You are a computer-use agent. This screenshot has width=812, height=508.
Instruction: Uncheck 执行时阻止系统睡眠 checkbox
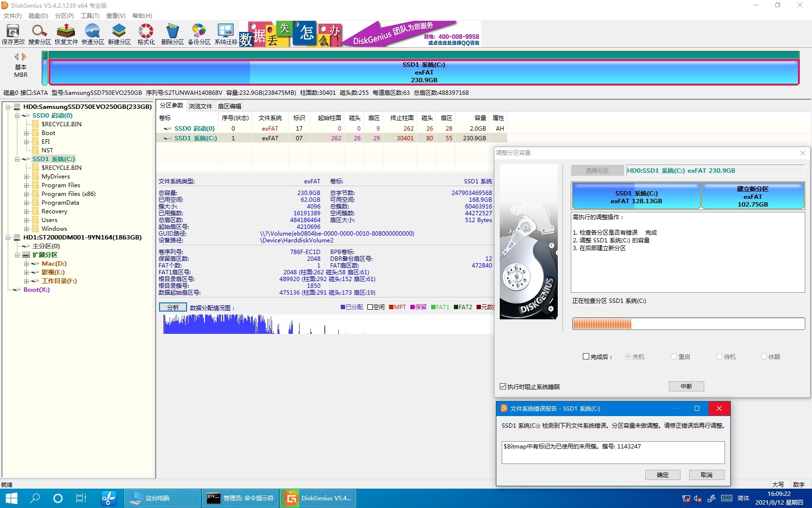pos(503,387)
